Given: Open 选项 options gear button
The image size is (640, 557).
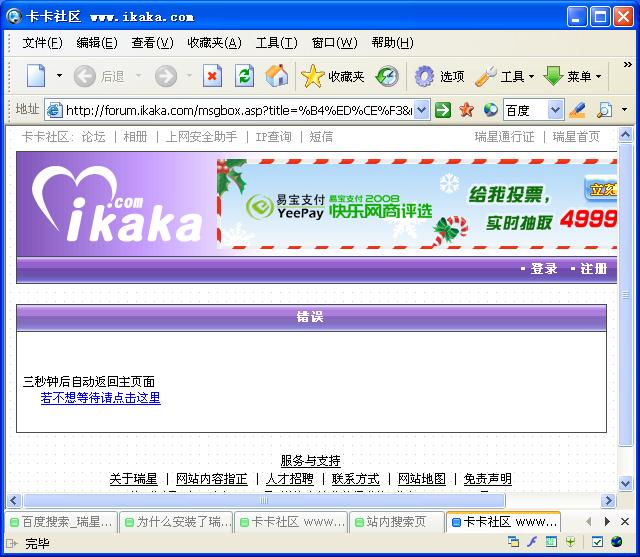Looking at the screenshot, I should [x=439, y=76].
